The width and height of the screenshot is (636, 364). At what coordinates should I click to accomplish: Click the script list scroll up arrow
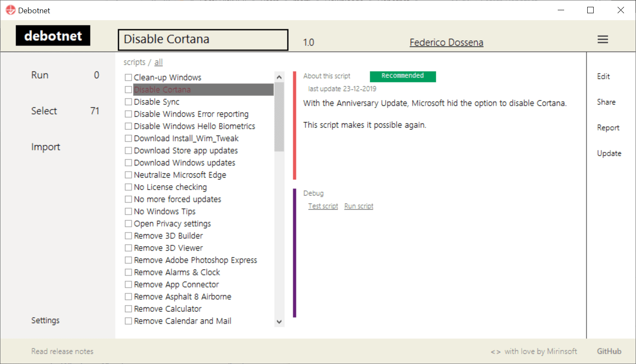279,77
